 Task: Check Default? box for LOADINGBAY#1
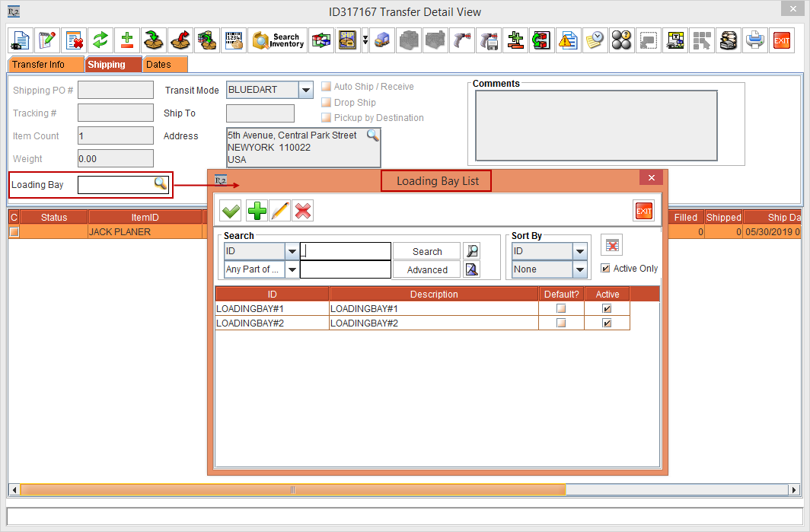(x=561, y=309)
